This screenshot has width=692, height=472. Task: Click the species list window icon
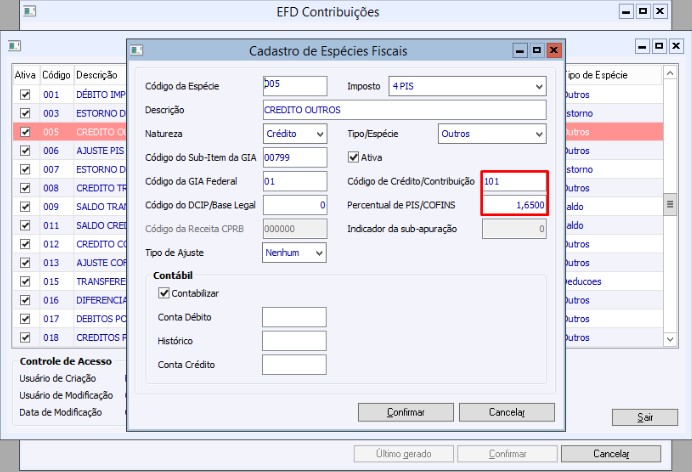[15, 45]
